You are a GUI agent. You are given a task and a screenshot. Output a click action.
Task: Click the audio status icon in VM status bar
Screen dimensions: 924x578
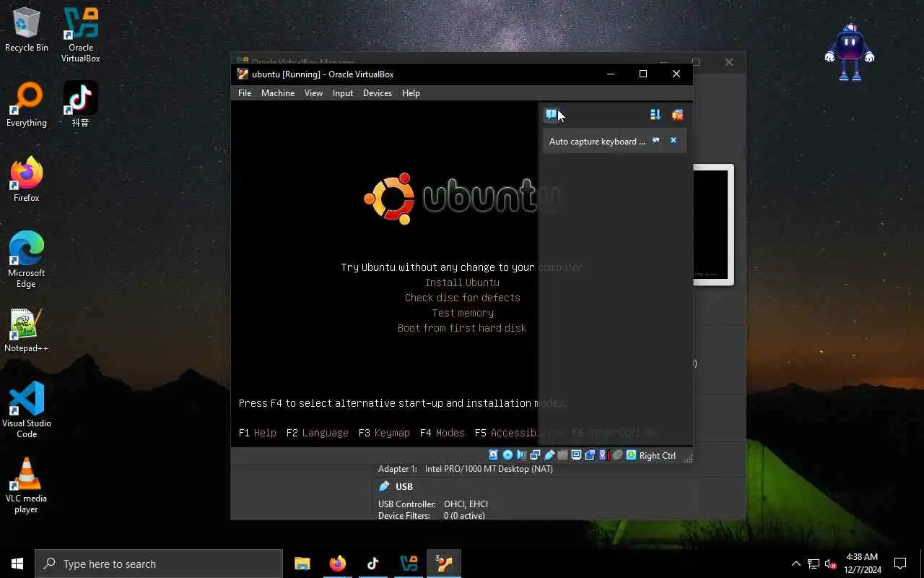click(521, 455)
